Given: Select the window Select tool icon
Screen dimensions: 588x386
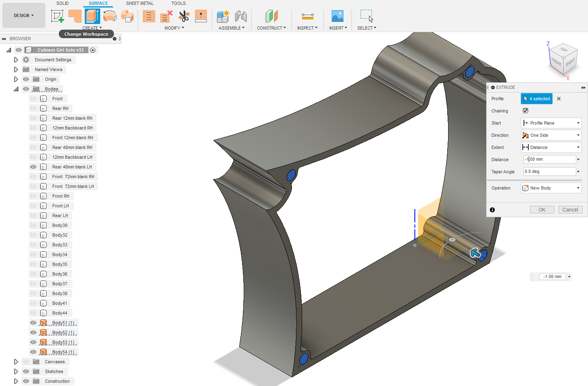Looking at the screenshot, I should coord(367,16).
